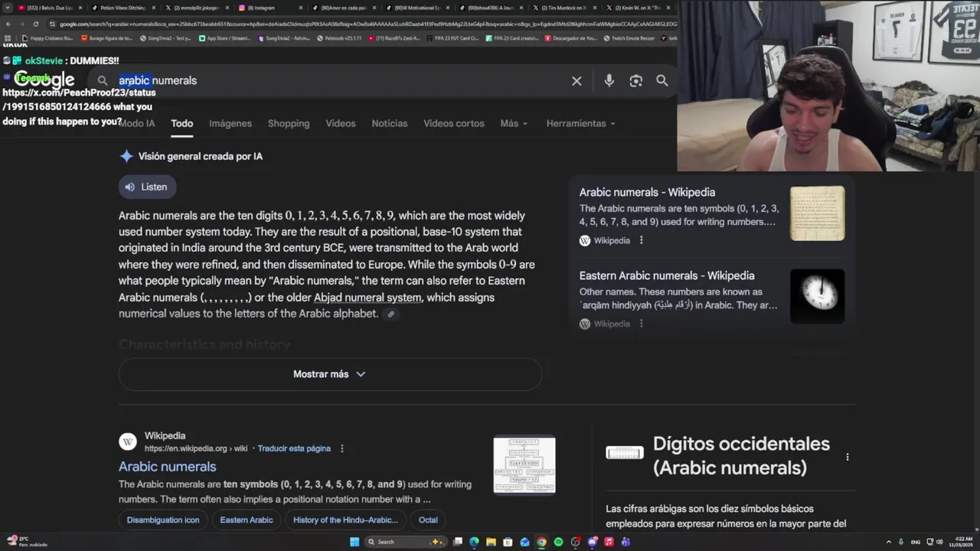Open Microsoft Edge from the taskbar

(474, 542)
